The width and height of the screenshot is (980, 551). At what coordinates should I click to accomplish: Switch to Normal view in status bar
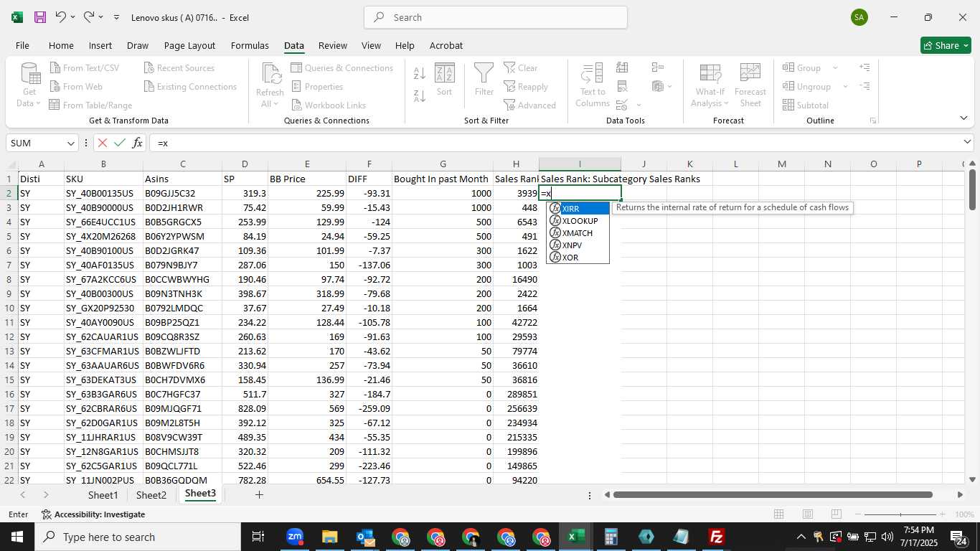tap(778, 514)
